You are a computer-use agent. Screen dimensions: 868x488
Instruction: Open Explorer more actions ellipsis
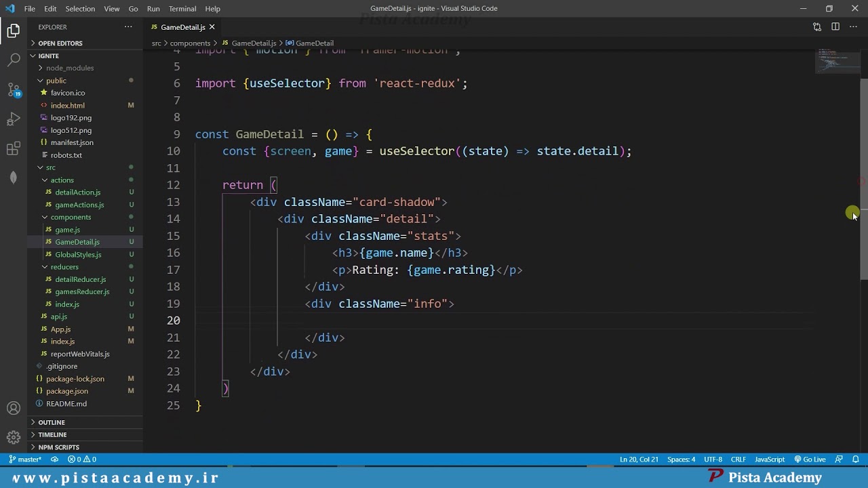point(128,27)
